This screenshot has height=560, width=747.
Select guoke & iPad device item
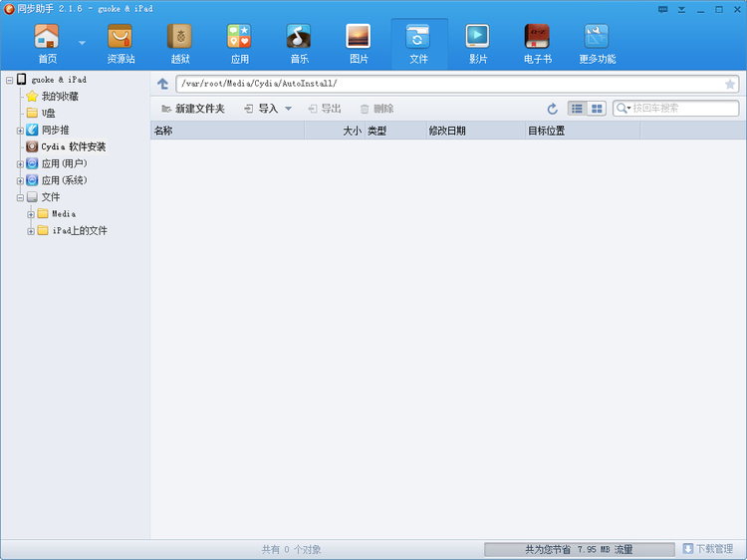point(59,80)
